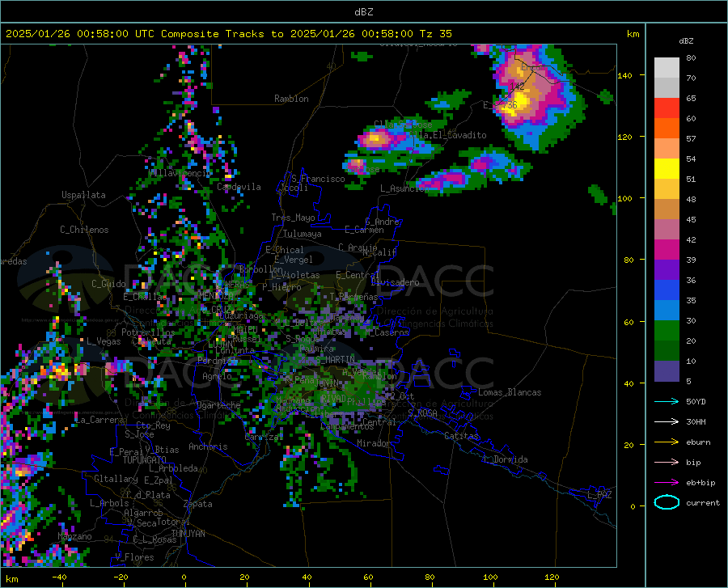Click the 'C_Chilenos' map label
Image resolution: width=728 pixels, height=588 pixels.
tap(84, 230)
